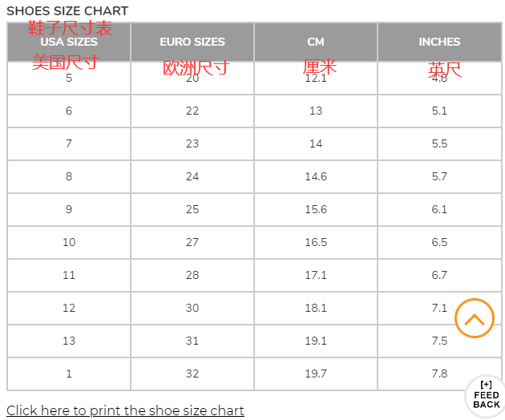Click the EURO SIZES column header
Viewport: 505px width, 420px height.
point(192,42)
